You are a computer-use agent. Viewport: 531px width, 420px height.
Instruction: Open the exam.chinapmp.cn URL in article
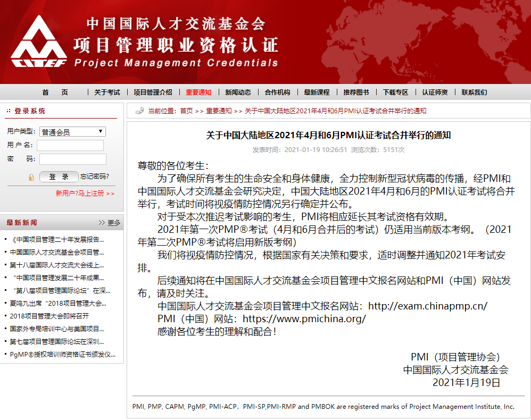click(x=428, y=306)
